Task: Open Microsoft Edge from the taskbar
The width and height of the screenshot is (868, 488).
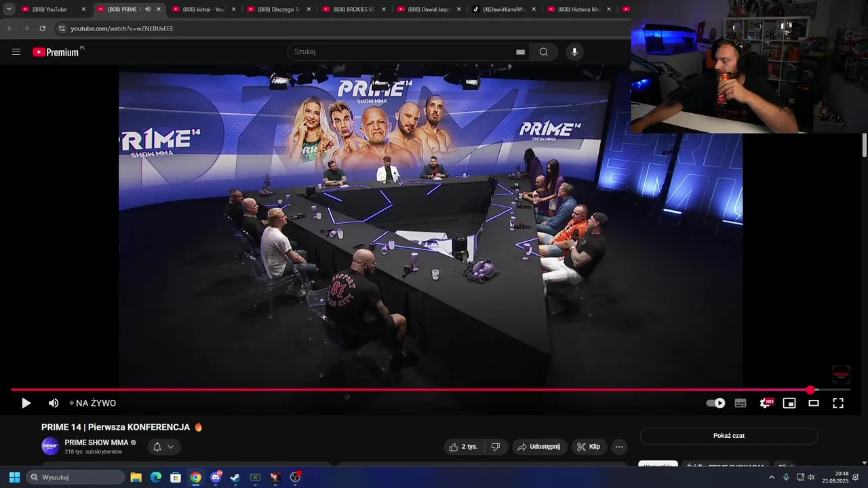Action: click(x=155, y=477)
